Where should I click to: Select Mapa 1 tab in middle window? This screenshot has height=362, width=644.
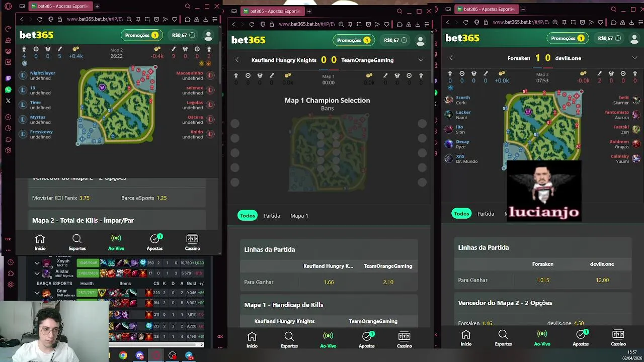(299, 216)
